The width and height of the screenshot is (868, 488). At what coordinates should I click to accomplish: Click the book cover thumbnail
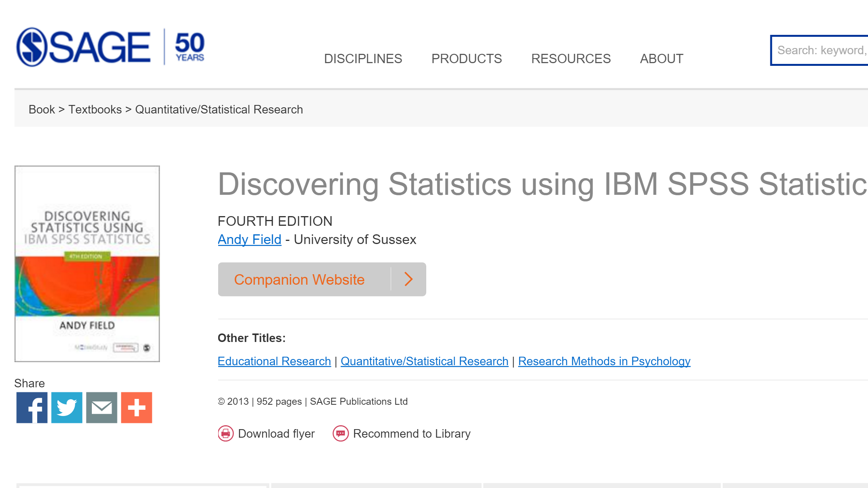click(x=87, y=264)
